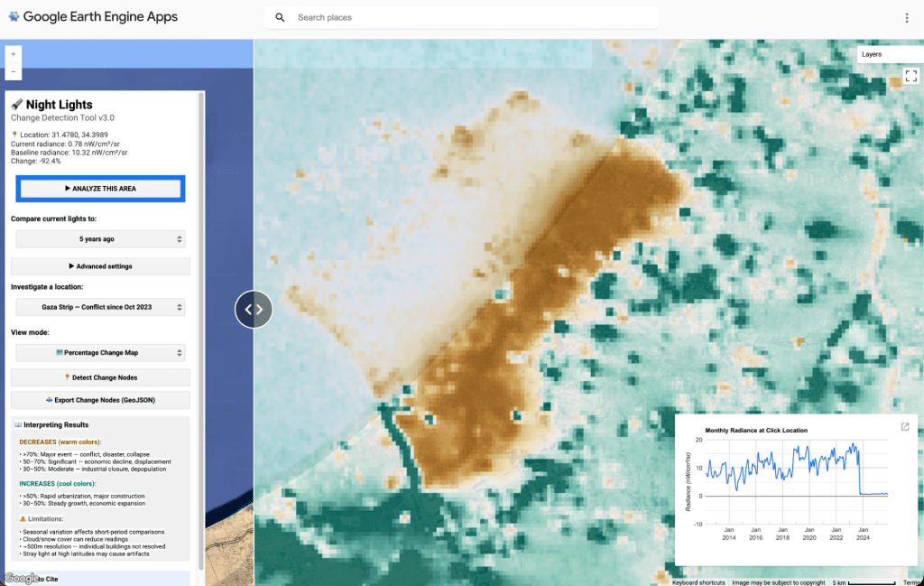
Task: Click the 'INCREASES (cool colors)' heading
Action: 58,483
